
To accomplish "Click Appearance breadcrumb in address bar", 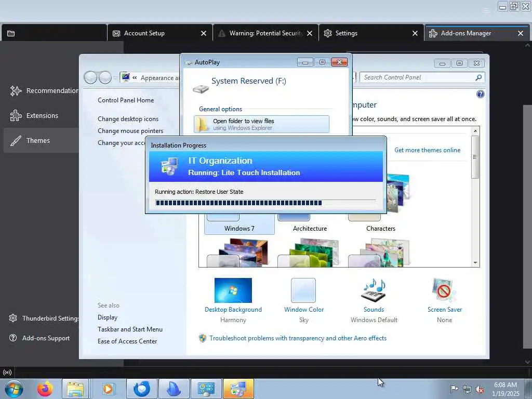I will (x=159, y=78).
